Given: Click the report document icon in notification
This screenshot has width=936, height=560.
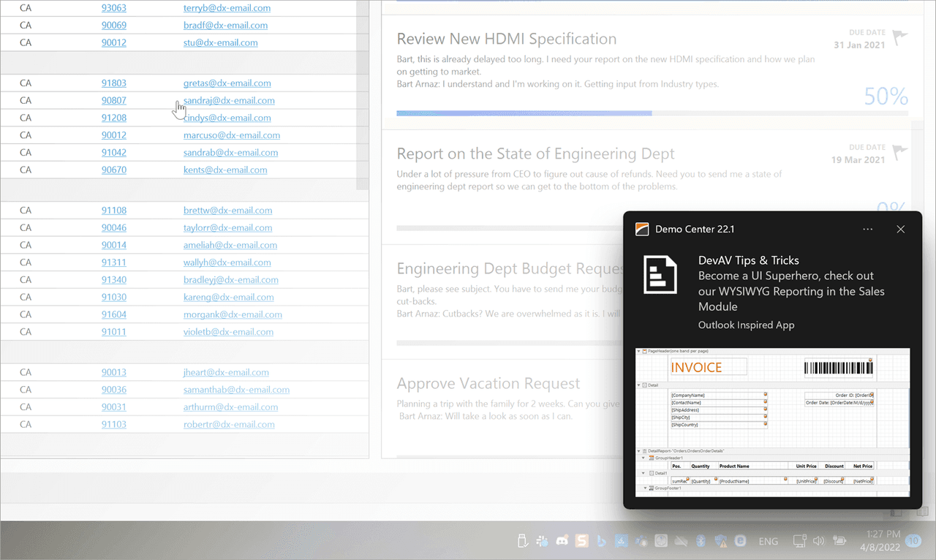Looking at the screenshot, I should (x=660, y=274).
